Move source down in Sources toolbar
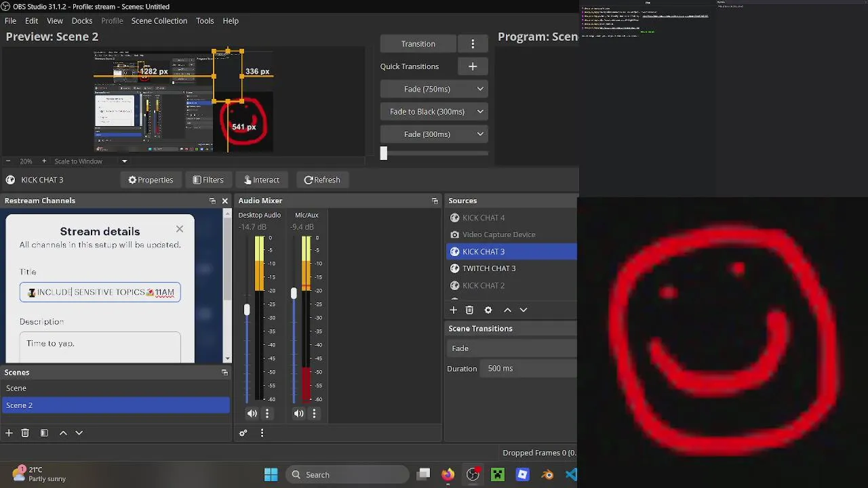The image size is (868, 488). pyautogui.click(x=524, y=310)
